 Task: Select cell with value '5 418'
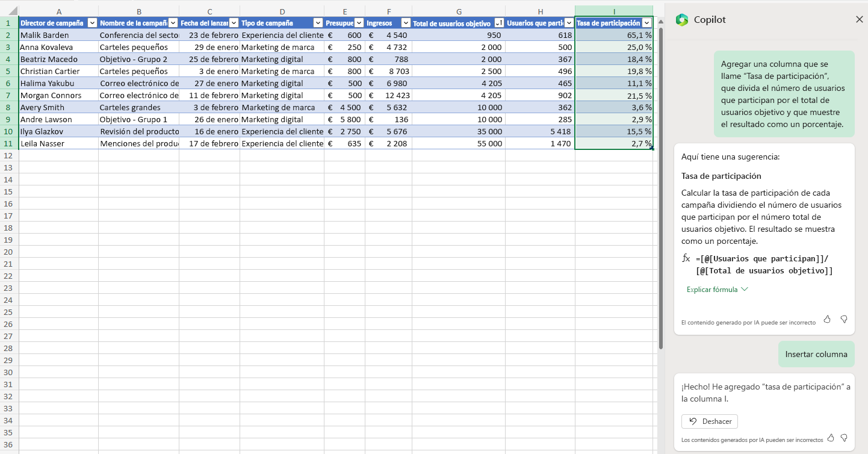tap(540, 131)
